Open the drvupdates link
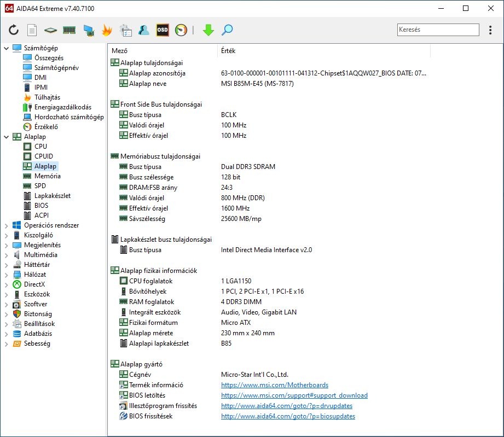 (287, 406)
